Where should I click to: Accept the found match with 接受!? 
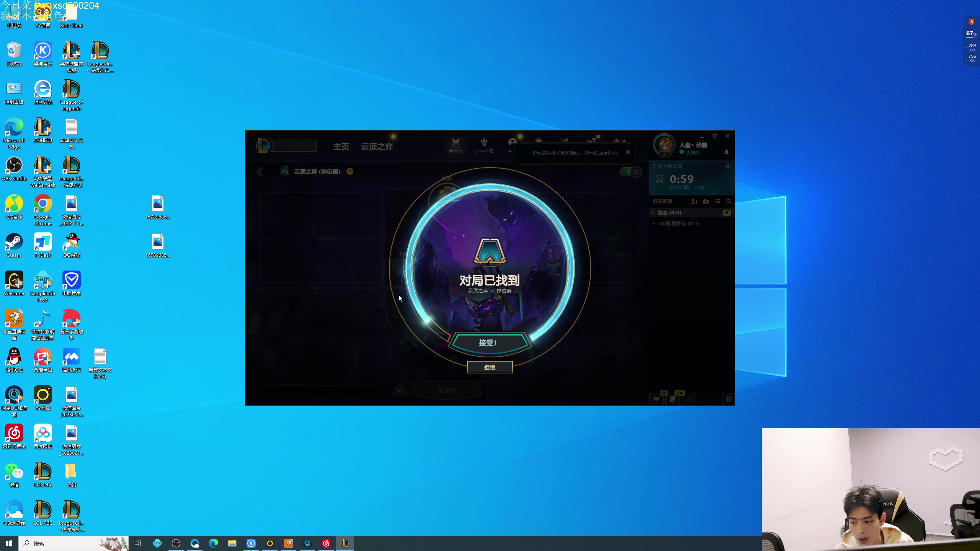point(490,342)
